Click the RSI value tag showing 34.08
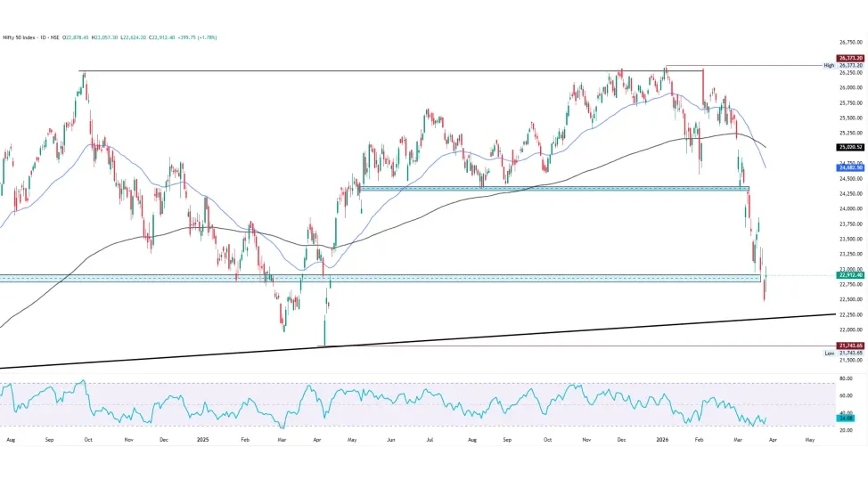 pyautogui.click(x=847, y=418)
